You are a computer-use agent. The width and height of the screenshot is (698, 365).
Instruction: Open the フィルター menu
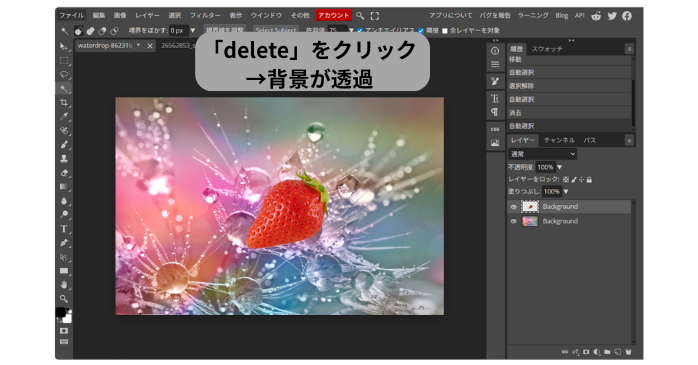[205, 16]
